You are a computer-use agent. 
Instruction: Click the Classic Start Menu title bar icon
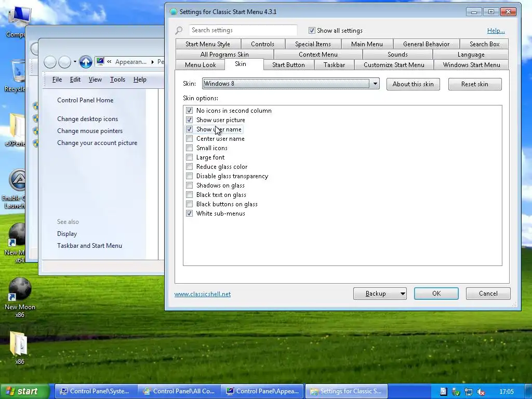pyautogui.click(x=174, y=12)
